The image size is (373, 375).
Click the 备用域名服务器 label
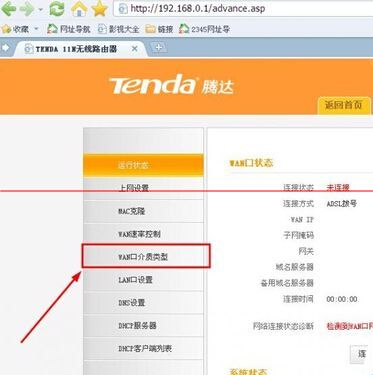click(x=287, y=283)
